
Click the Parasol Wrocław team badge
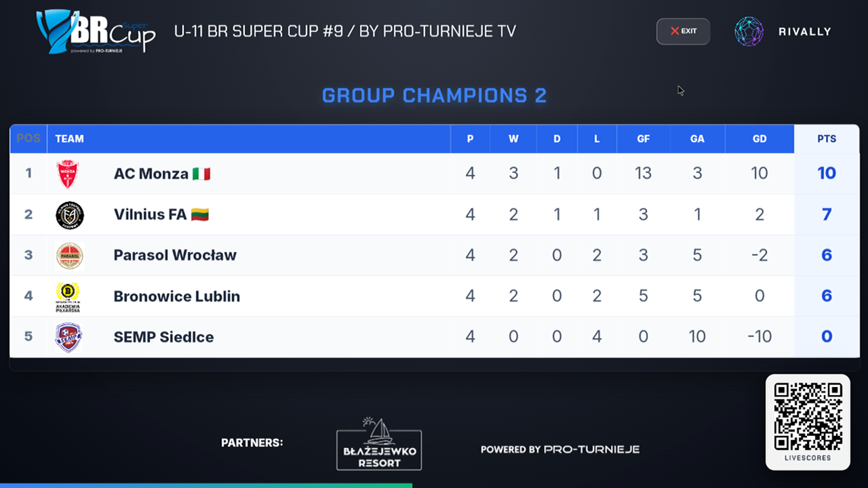[69, 256]
